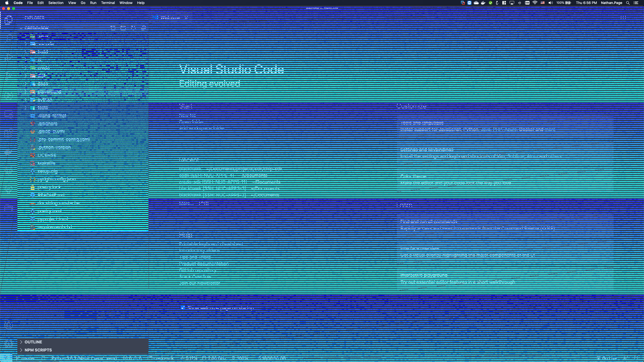Expand the tests folder chevron
The width and height of the screenshot is (644, 362).
point(25,108)
